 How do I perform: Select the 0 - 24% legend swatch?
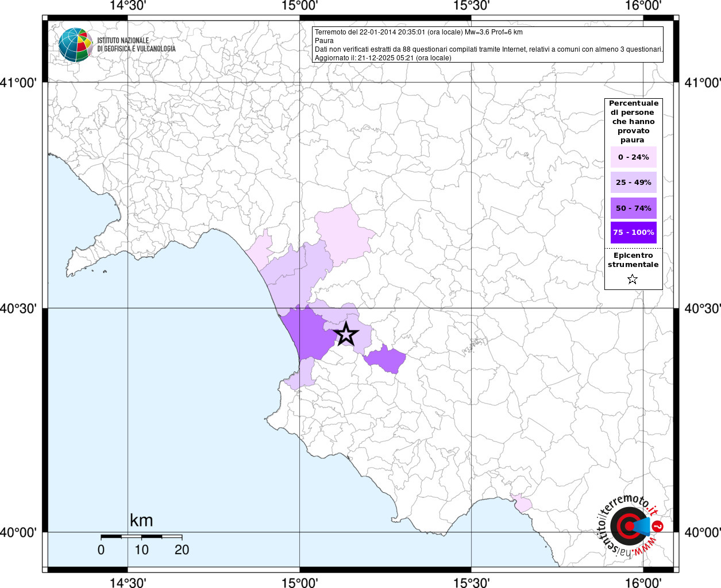point(634,157)
